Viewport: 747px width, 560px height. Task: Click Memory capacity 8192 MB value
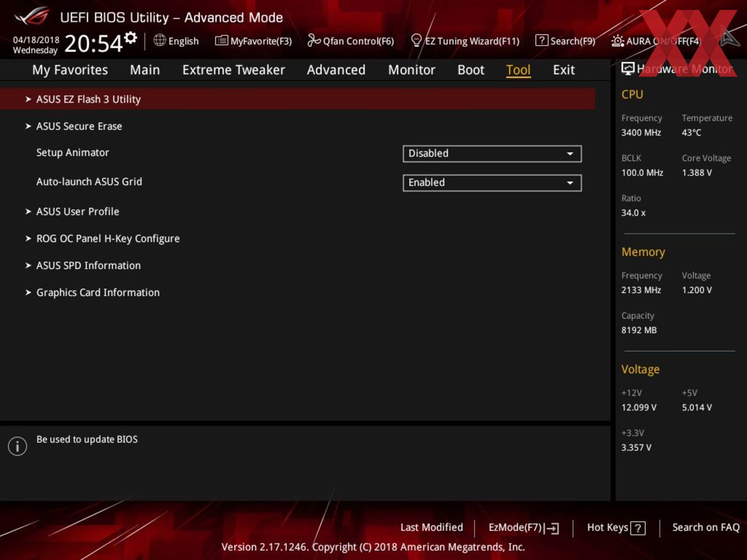point(639,330)
